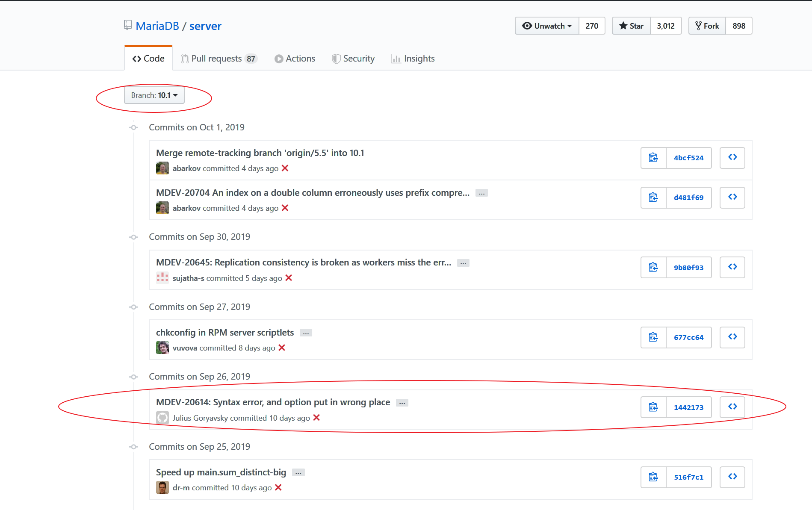Screen dimensions: 812x510
Task: Click failed status X on chkconfig commit
Action: pyautogui.click(x=282, y=348)
